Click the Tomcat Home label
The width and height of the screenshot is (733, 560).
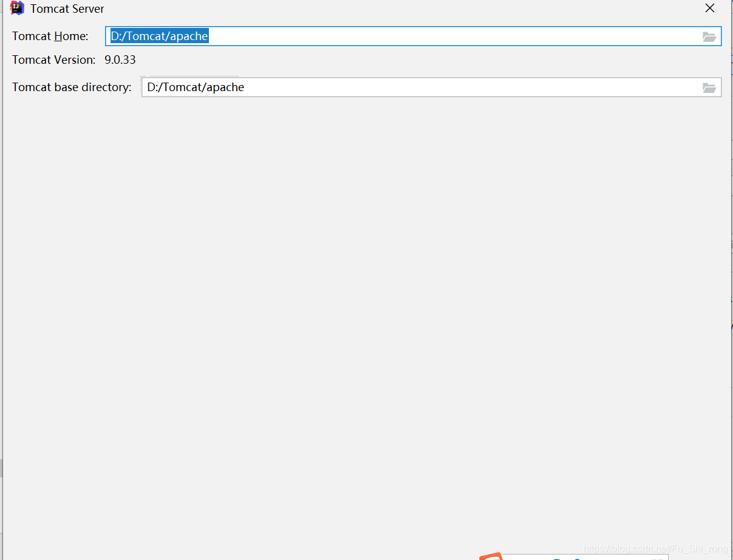pyautogui.click(x=50, y=36)
